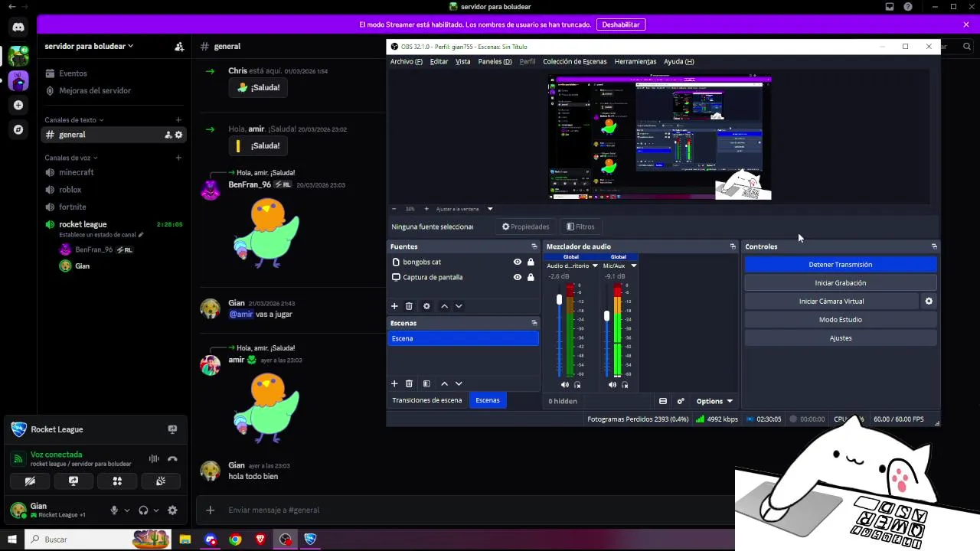
Task: Unlock the Captura de pantalla source
Action: click(531, 277)
